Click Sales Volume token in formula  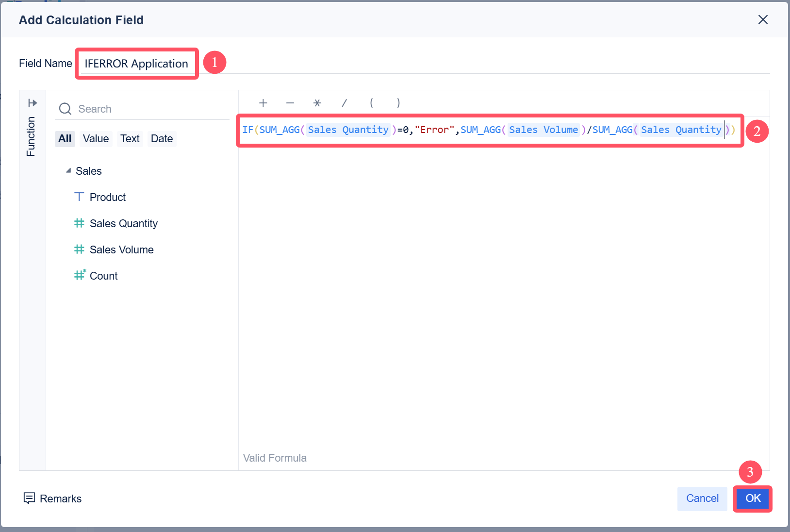[543, 130]
